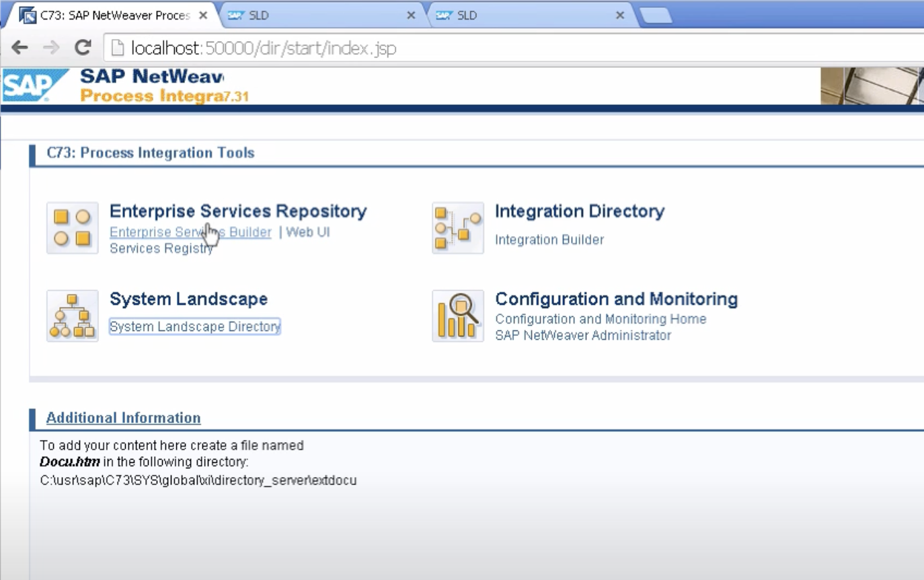The height and width of the screenshot is (580, 924).
Task: Reload the page with refresh icon
Action: click(83, 48)
